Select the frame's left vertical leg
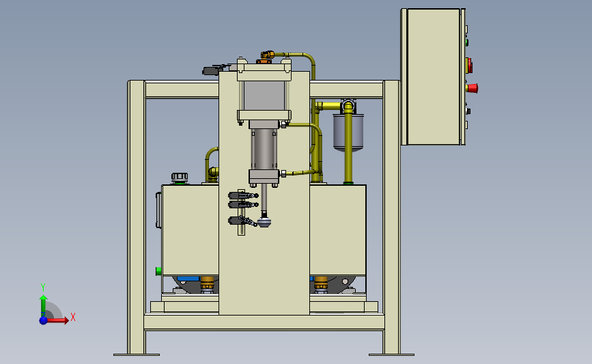Image resolution: width=592 pixels, height=364 pixels. click(137, 217)
